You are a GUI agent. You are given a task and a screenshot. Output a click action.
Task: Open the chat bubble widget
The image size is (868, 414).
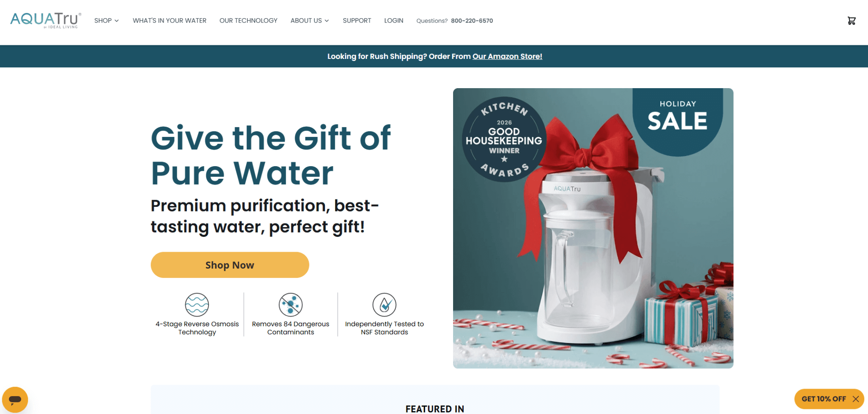point(15,399)
